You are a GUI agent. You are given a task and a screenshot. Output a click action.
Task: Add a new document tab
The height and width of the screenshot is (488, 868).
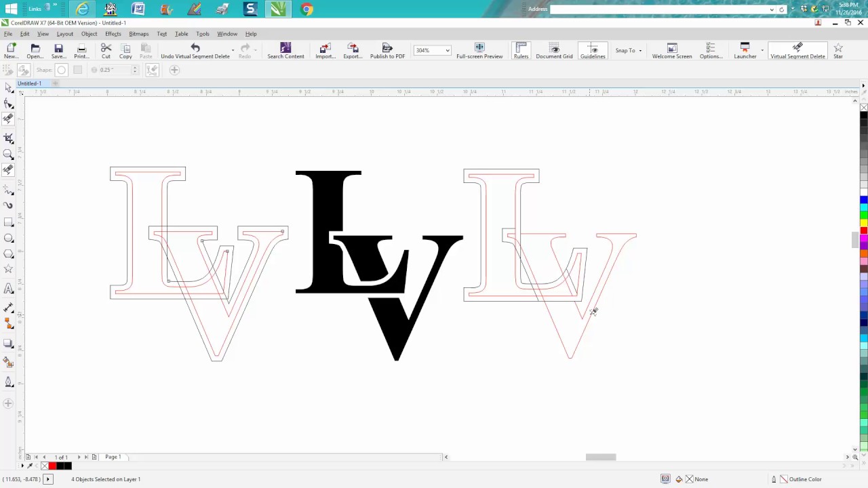[56, 83]
